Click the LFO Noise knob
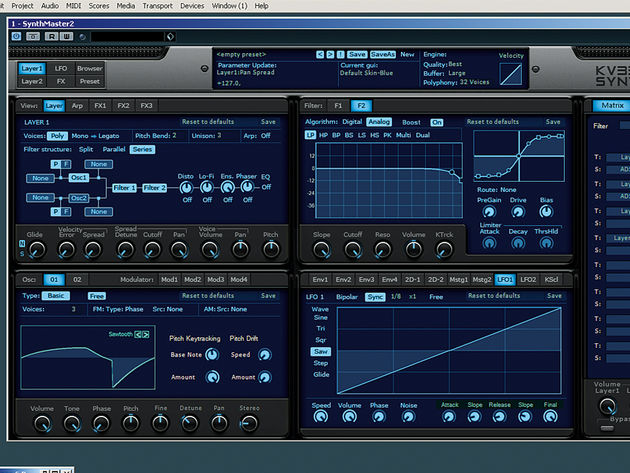Image resolution: width=630 pixels, height=473 pixels. click(408, 417)
